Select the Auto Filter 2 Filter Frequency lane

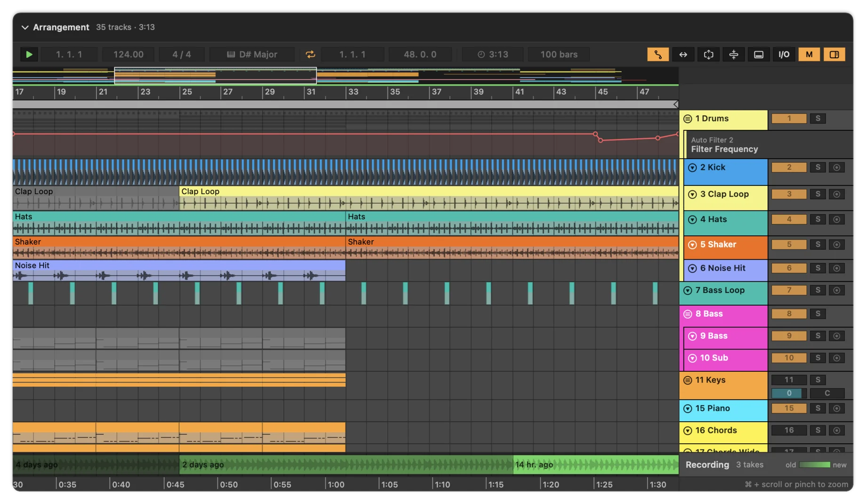[x=768, y=144]
